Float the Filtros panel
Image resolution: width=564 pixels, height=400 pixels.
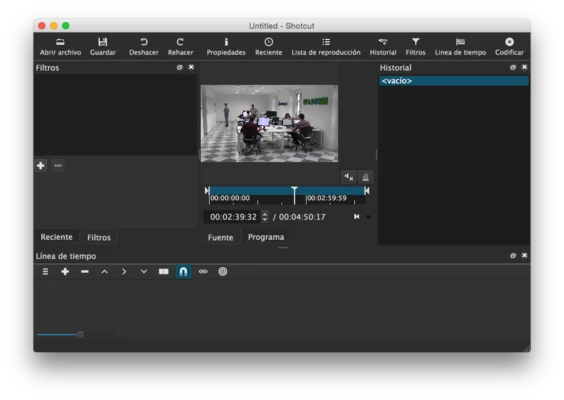(x=179, y=67)
